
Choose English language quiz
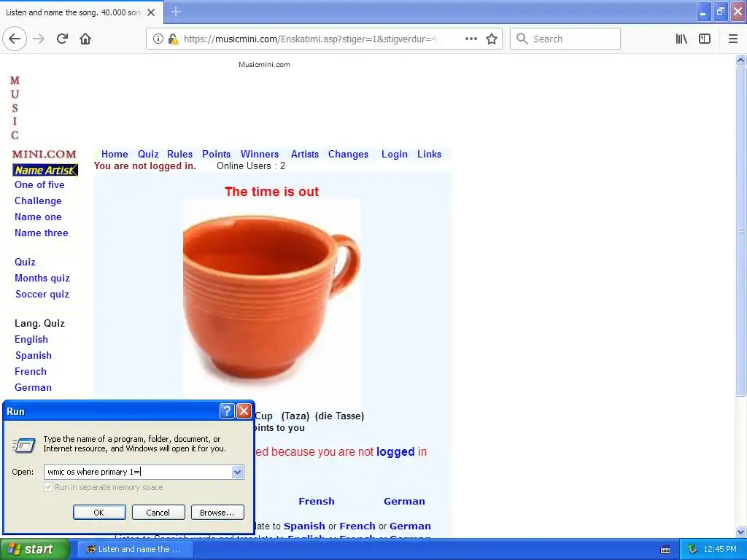31,340
